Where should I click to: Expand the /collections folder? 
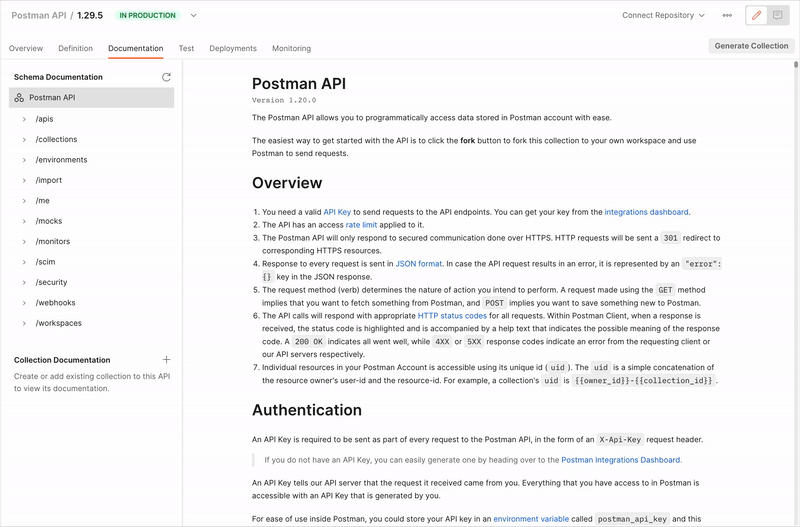click(x=24, y=139)
